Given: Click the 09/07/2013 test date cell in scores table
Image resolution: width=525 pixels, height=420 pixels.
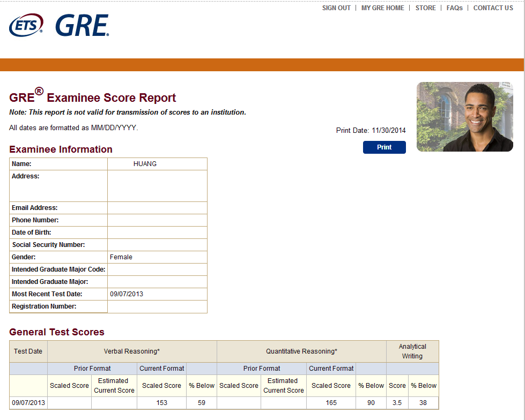Looking at the screenshot, I should (x=28, y=403).
